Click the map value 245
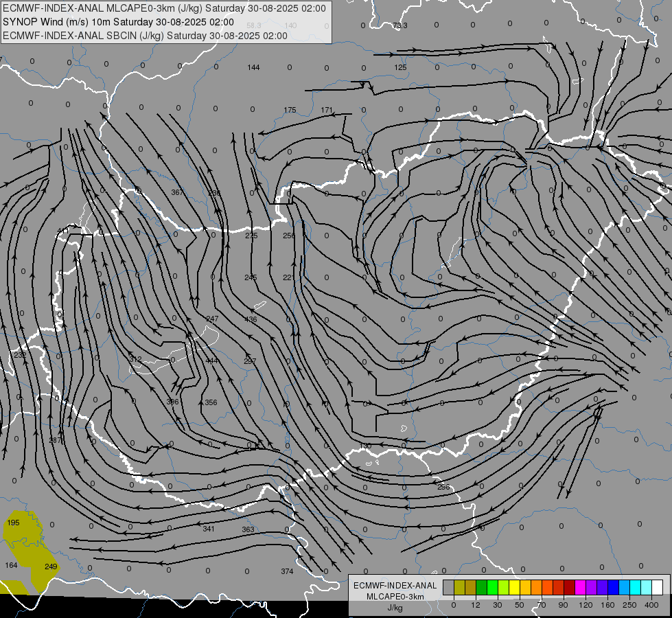 [251, 277]
